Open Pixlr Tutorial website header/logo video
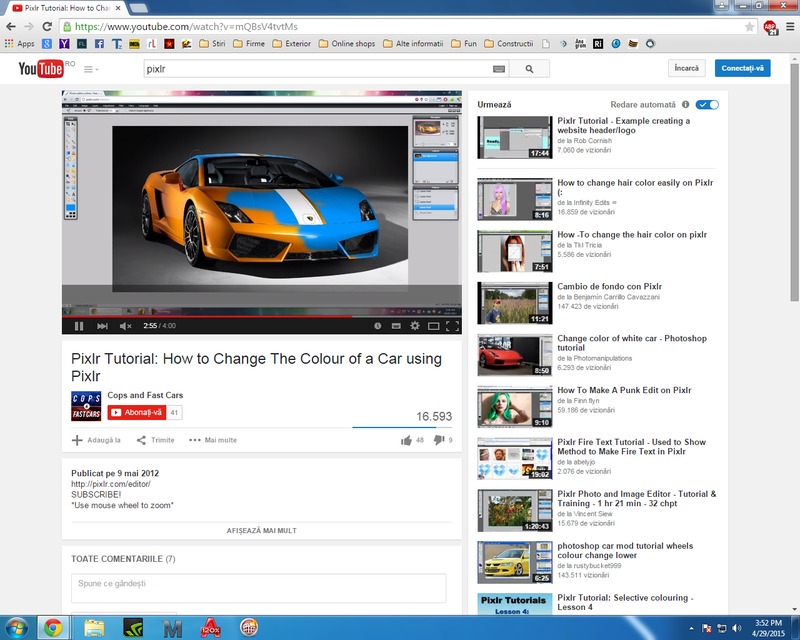The height and width of the screenshot is (640, 800). pyautogui.click(x=623, y=126)
